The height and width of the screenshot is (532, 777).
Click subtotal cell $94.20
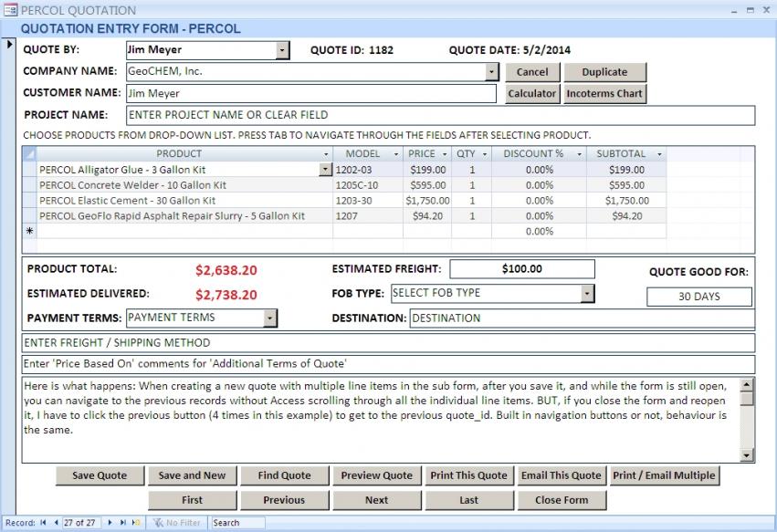(x=626, y=216)
